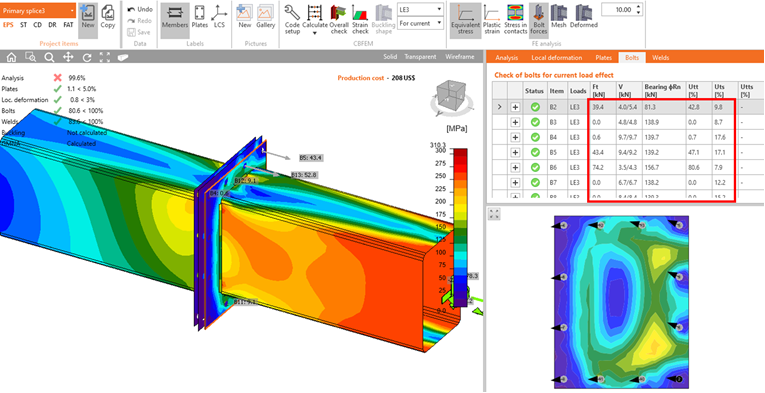This screenshot has width=765, height=393.
Task: Toggle Bolt forces display
Action: click(539, 20)
